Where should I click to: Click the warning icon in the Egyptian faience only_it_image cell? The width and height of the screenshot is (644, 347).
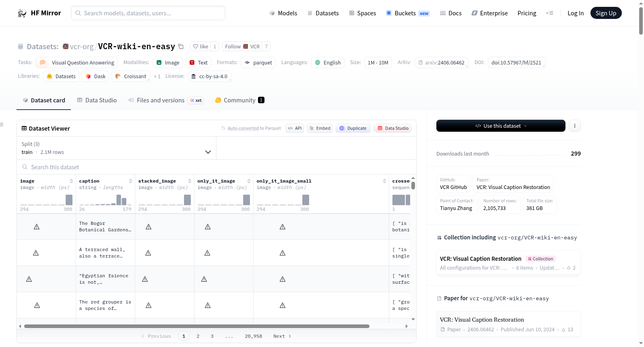204,279
